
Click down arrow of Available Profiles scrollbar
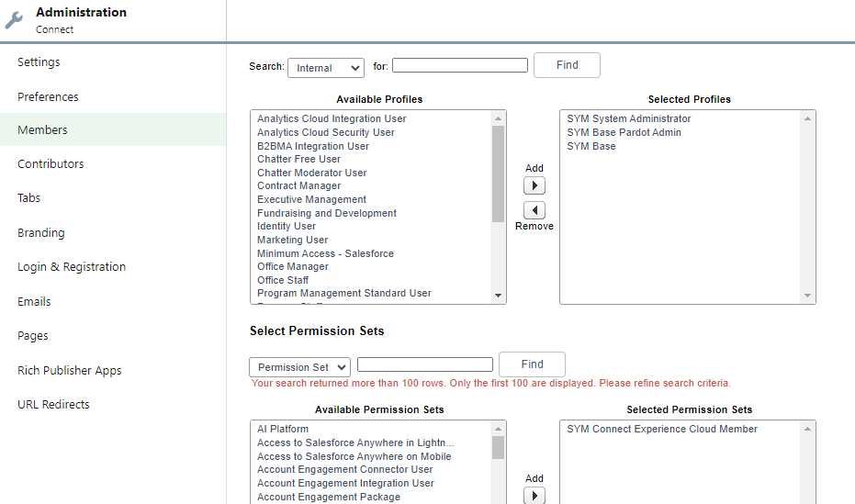pyautogui.click(x=498, y=296)
